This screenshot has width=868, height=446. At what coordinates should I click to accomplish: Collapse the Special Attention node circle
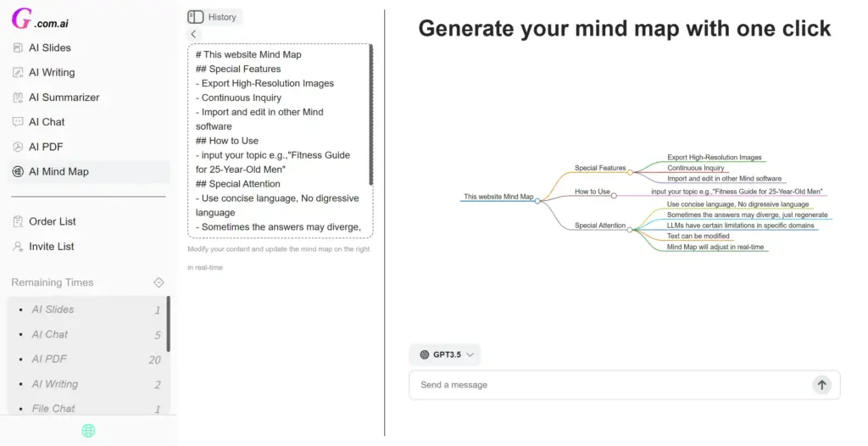[630, 230]
